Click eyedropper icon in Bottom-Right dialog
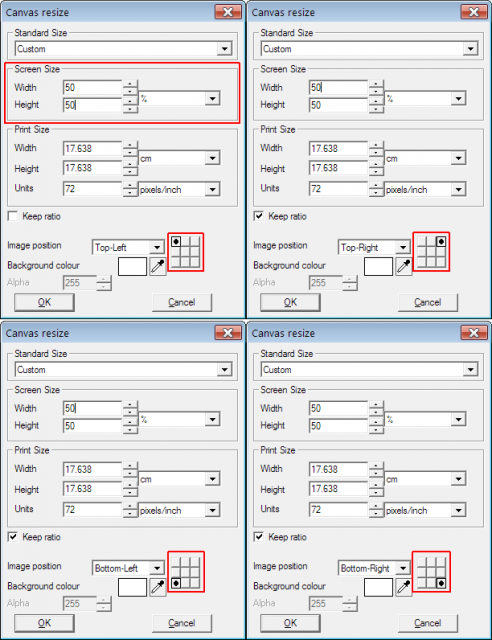 coord(404,587)
